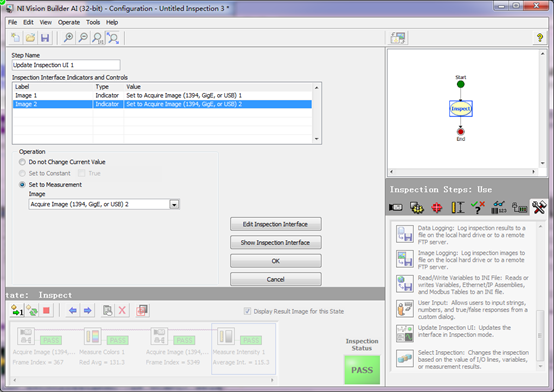Image resolution: width=554 pixels, height=392 pixels.
Task: Click the Zoom Out magnifier icon
Action: (83, 38)
